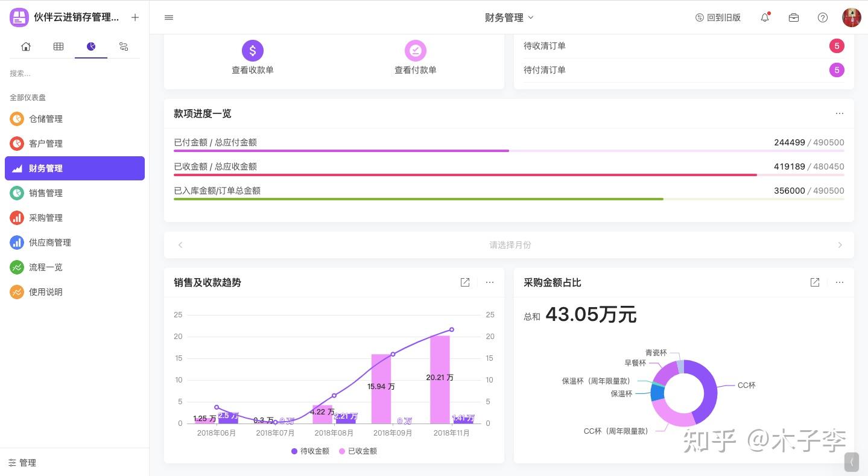Click the 查看收款单 dollar icon
Viewport: 868px width, 476px height.
pos(252,51)
